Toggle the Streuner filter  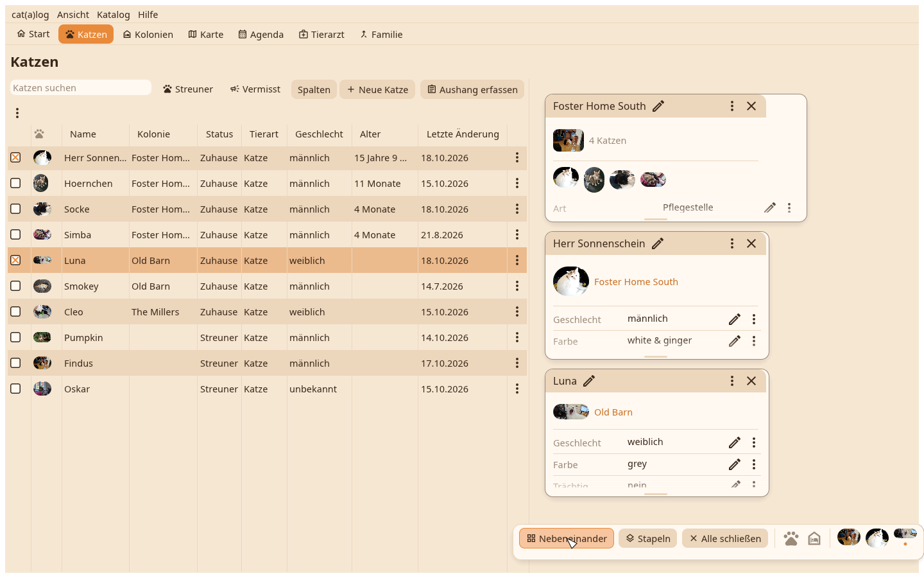click(x=188, y=89)
